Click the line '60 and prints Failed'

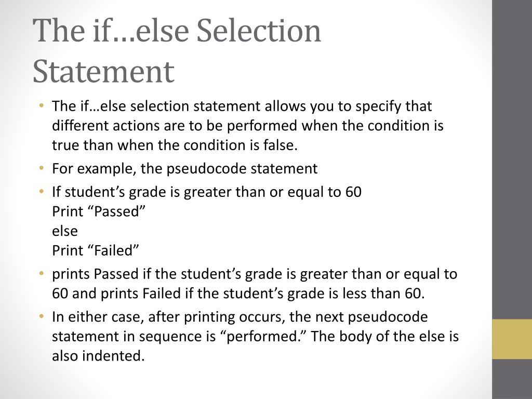point(238,294)
